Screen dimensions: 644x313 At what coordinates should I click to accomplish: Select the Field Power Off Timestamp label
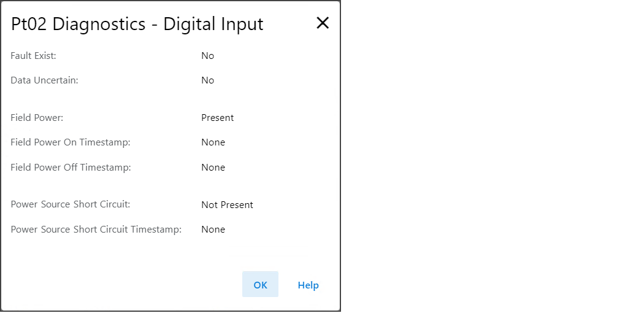(71, 168)
